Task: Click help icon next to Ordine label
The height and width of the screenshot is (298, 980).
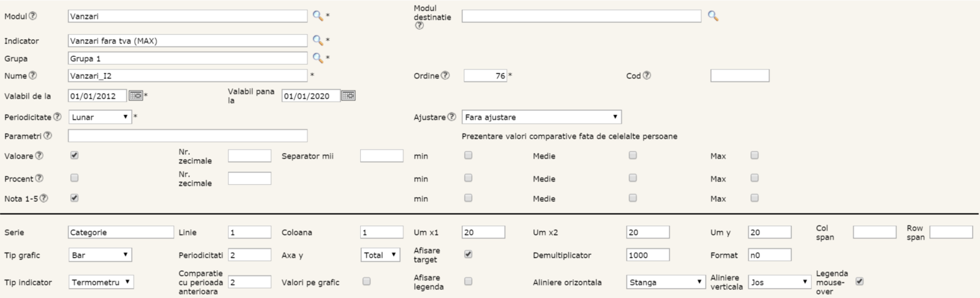Action: pos(445,76)
